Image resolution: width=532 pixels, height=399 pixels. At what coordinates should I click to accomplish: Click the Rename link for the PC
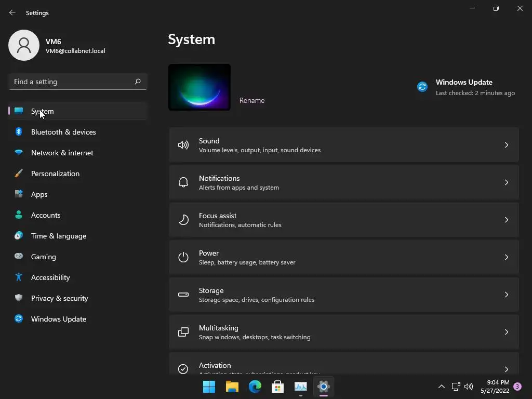252,100
